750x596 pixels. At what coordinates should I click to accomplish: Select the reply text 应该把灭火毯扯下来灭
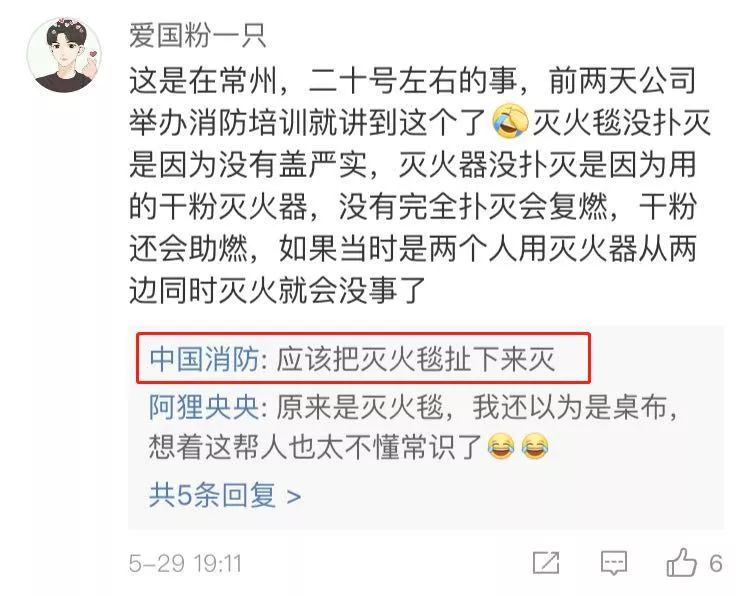(416, 358)
